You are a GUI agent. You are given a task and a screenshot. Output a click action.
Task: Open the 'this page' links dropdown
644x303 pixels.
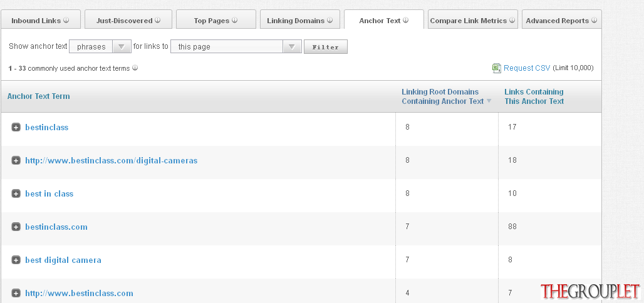[236, 46]
